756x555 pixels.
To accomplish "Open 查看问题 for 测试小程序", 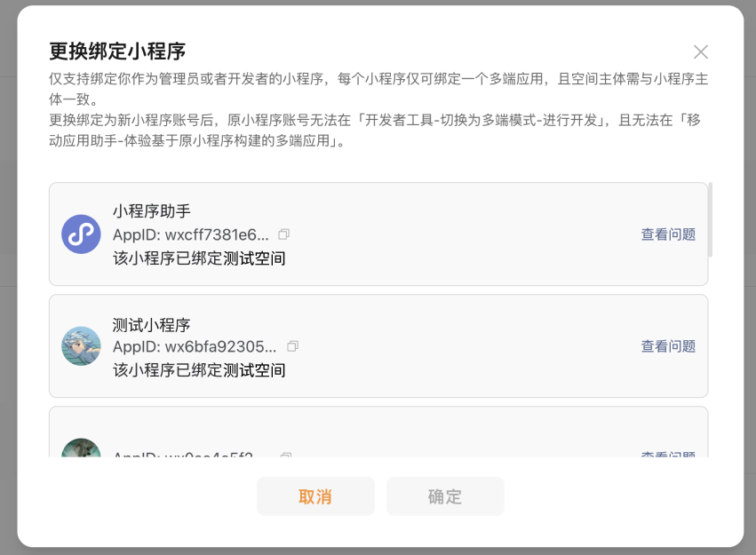I will (x=668, y=346).
